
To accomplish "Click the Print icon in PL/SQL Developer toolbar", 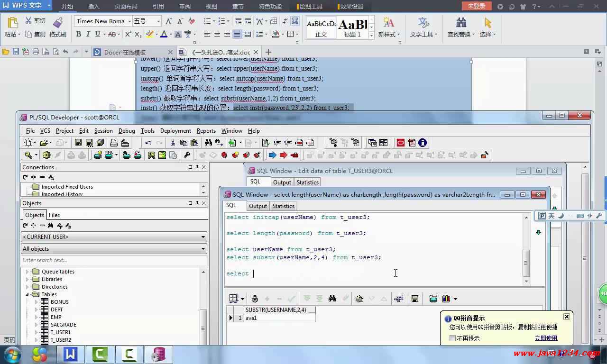I will [114, 142].
